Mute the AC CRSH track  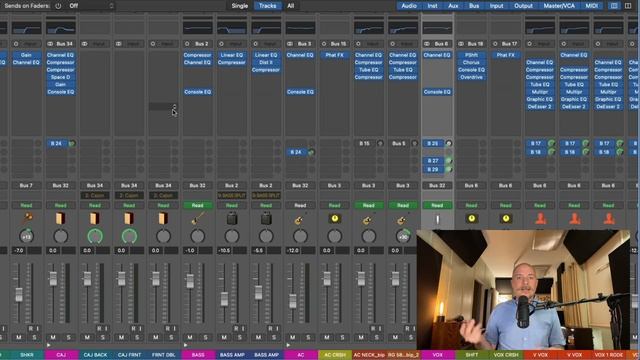pyautogui.click(x=327, y=337)
